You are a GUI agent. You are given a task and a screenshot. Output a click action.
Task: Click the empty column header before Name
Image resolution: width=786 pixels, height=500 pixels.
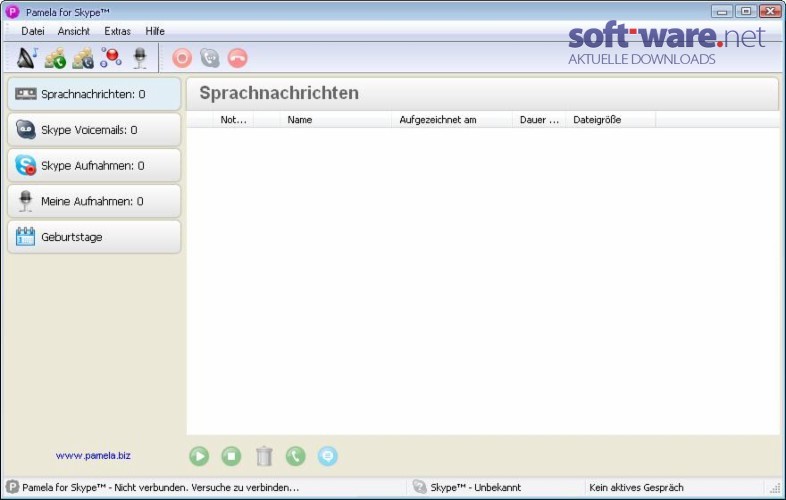[x=267, y=120]
